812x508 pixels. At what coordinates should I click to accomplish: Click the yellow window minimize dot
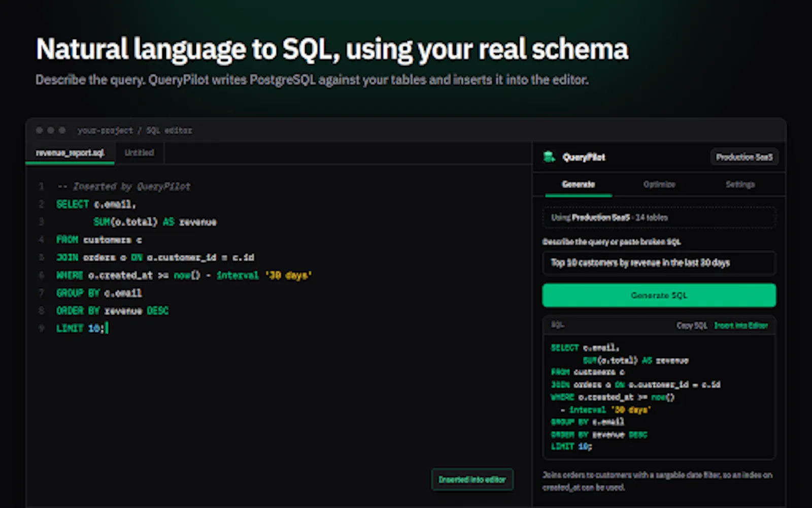51,131
